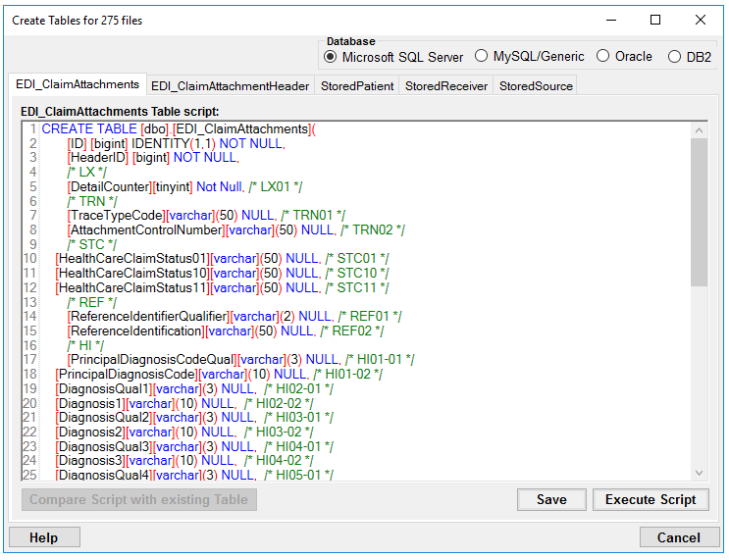The height and width of the screenshot is (560, 729).
Task: Minimize the Create Tables window
Action: (610, 20)
